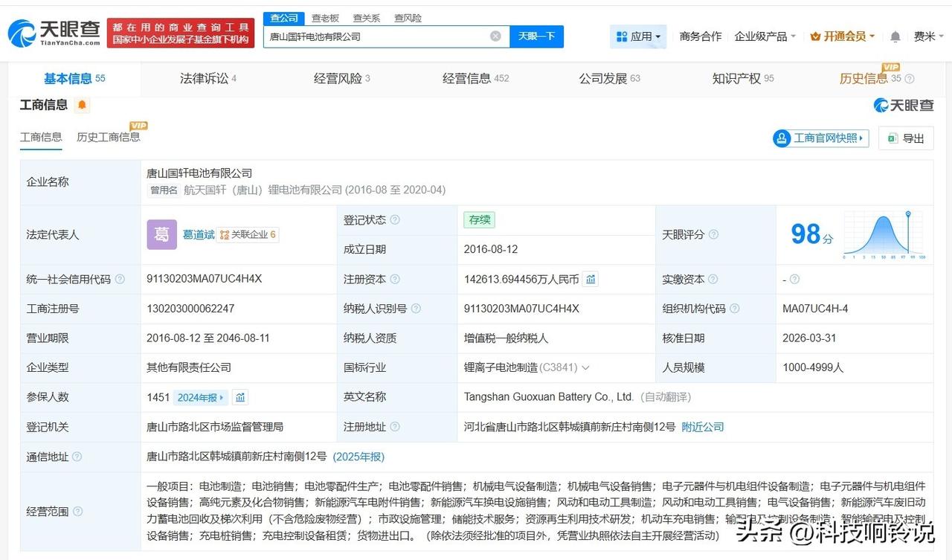952x560 pixels.
Task: Expand the 锂离子电池制造 industry classification chevron
Action: 585,368
